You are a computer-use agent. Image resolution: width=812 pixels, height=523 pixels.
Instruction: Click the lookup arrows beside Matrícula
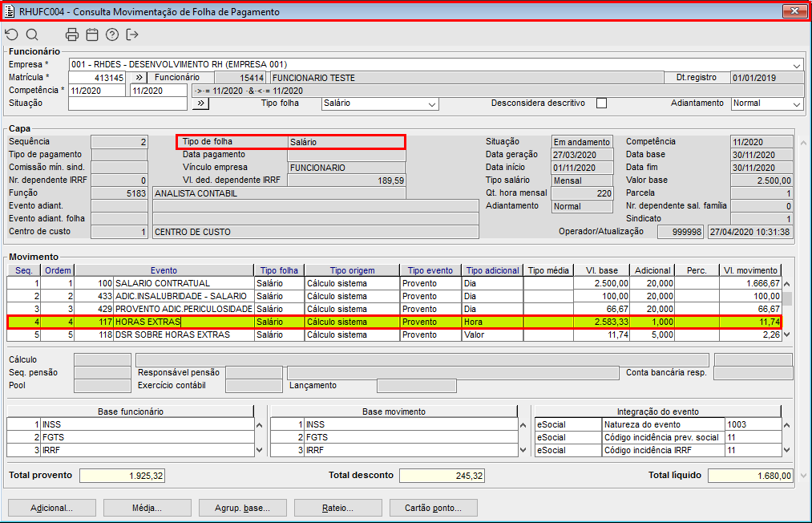[x=138, y=78]
